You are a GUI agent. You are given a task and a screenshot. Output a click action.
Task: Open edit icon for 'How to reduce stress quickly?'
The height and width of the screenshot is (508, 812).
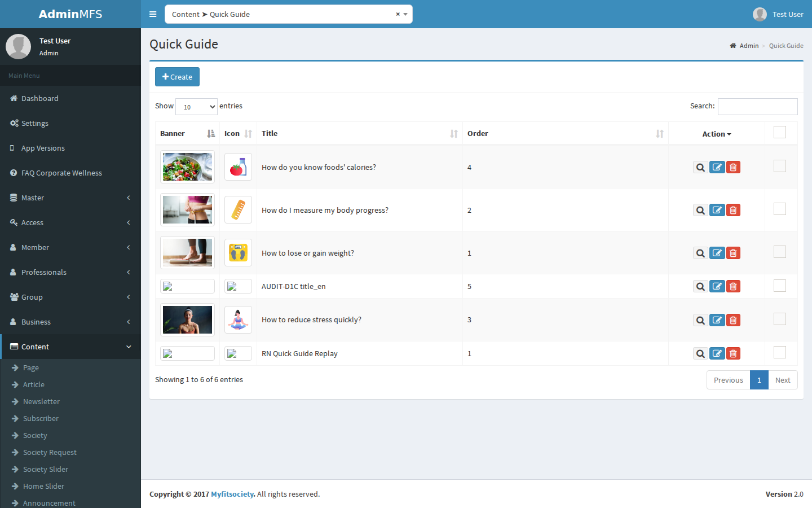717,320
